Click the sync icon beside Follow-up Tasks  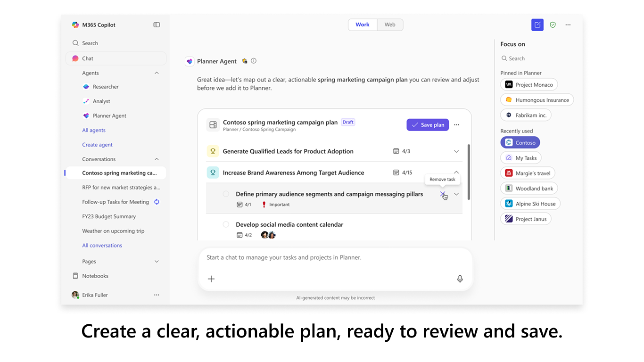(157, 202)
